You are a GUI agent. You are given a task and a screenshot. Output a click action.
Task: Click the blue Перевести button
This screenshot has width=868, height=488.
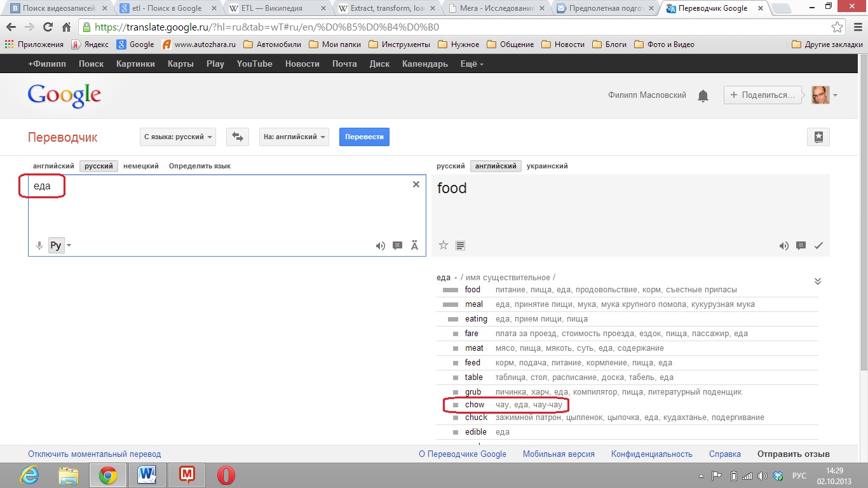(x=364, y=137)
